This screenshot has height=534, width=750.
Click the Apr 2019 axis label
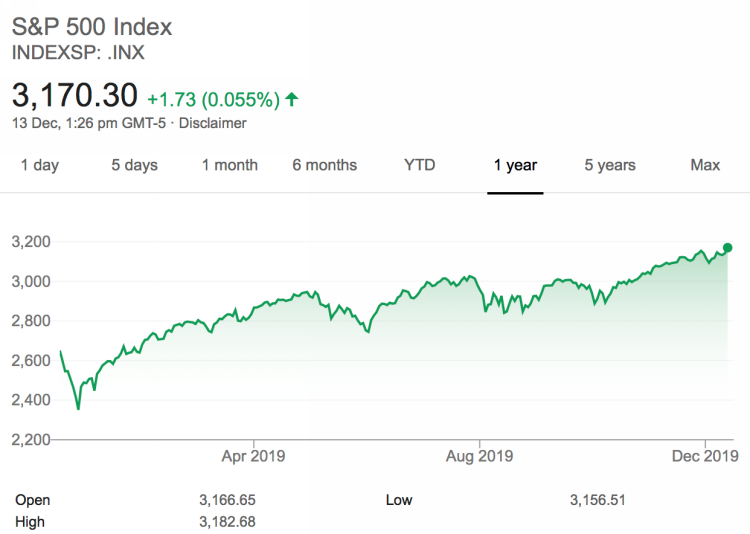[254, 456]
